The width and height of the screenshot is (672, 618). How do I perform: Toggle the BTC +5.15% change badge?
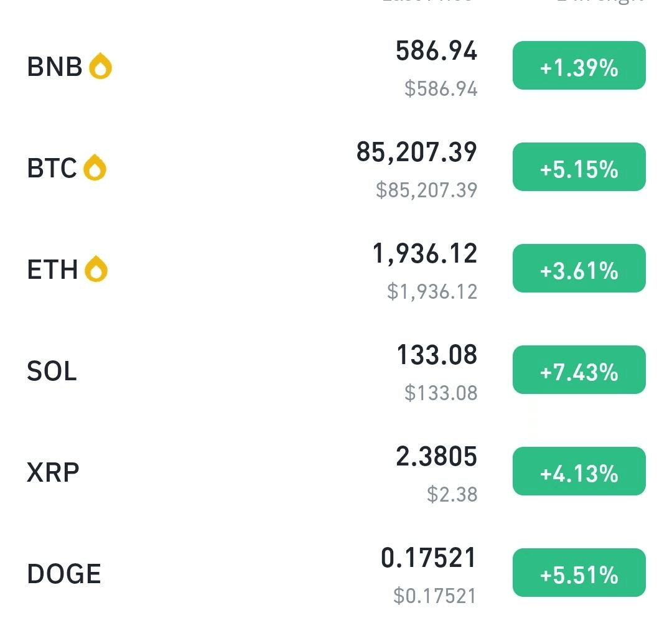[579, 167]
